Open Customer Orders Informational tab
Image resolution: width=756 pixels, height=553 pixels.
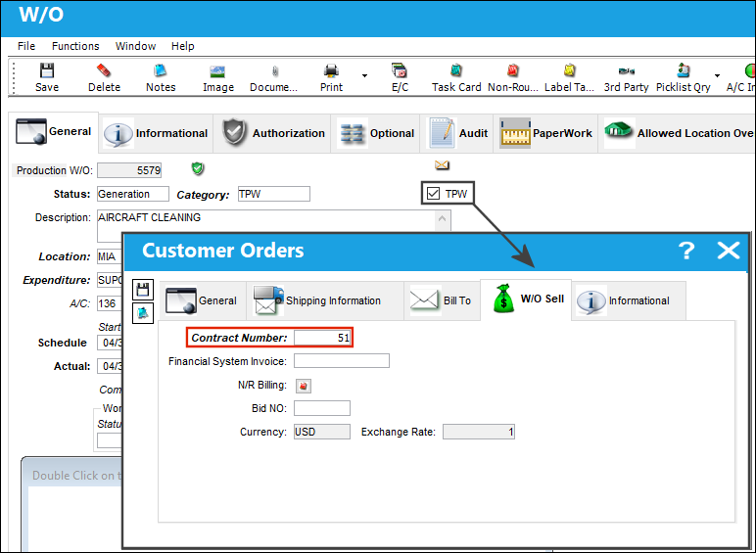tap(629, 300)
